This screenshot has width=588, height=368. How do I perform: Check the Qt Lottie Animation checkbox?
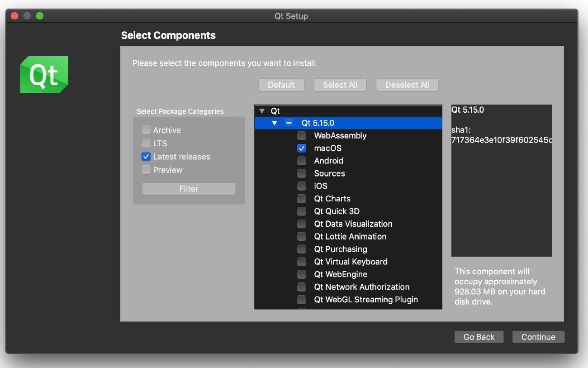301,237
